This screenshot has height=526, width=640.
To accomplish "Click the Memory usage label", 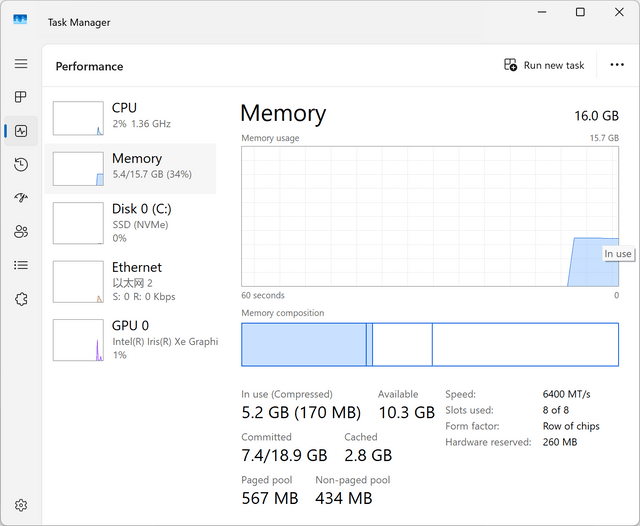I will point(270,138).
